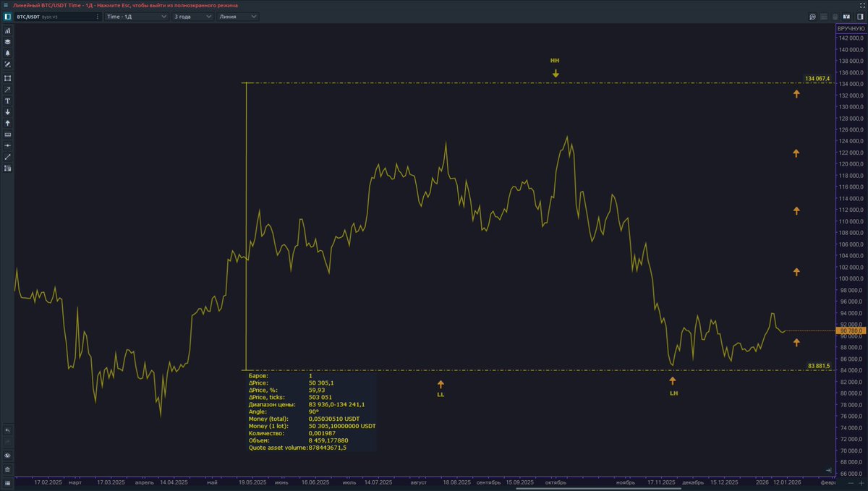Open the hamburger menu in title bar
This screenshot has height=491, width=868.
point(6,5)
